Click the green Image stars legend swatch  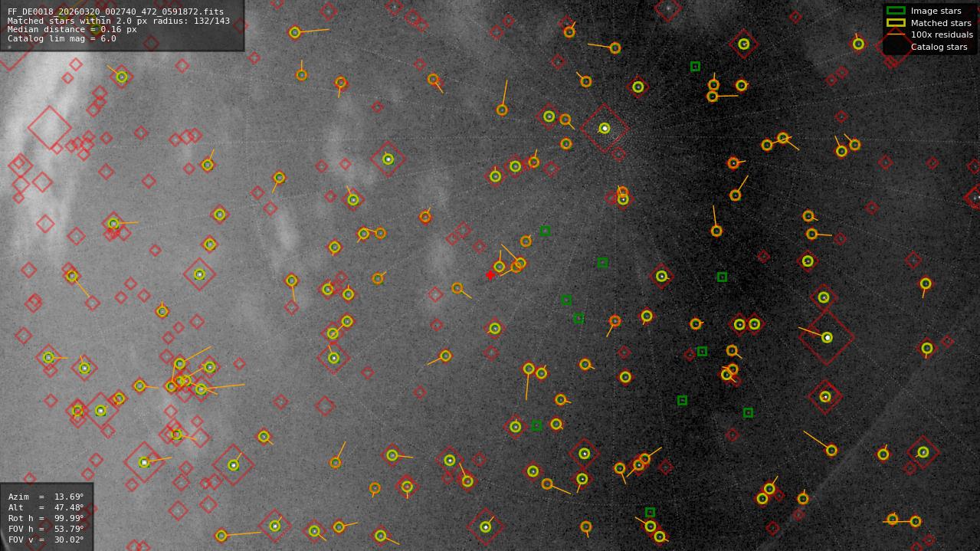click(x=896, y=11)
